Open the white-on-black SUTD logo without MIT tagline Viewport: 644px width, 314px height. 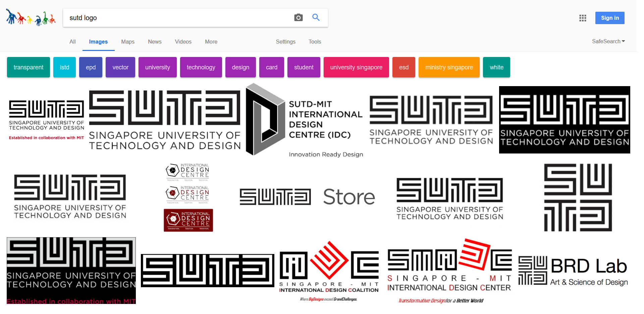(565, 120)
